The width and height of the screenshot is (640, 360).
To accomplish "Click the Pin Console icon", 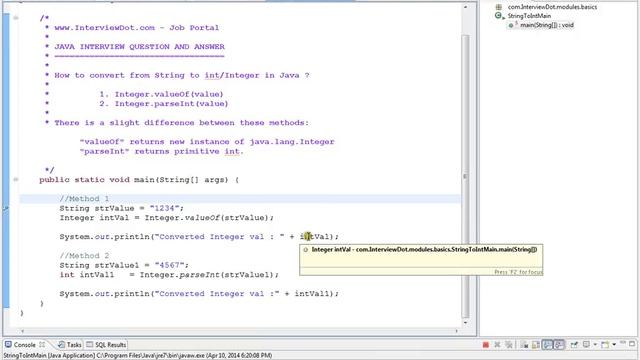I will [x=574, y=345].
